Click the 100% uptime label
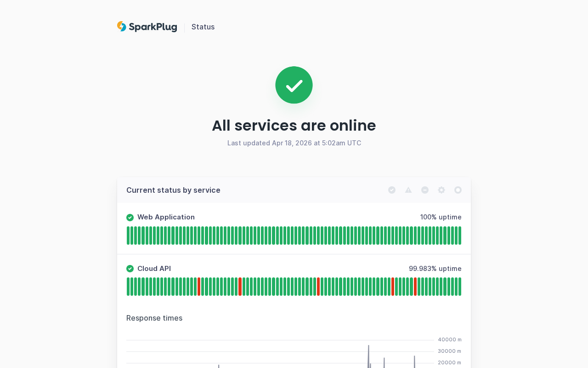This screenshot has height=368, width=588. coord(441,217)
